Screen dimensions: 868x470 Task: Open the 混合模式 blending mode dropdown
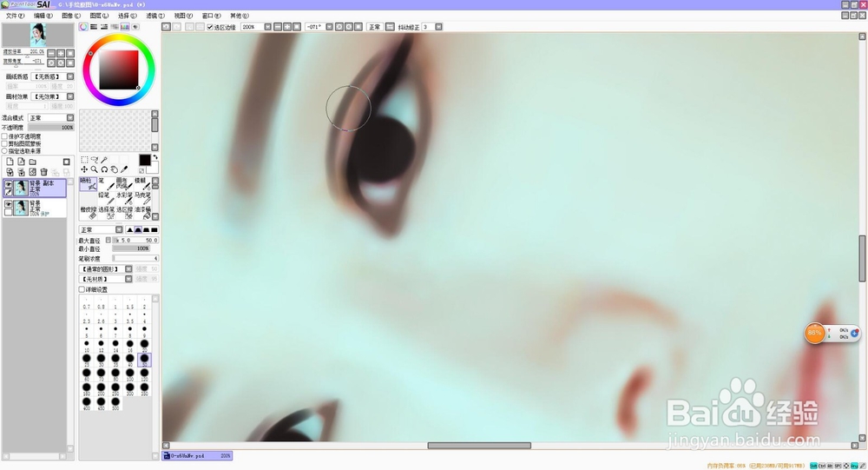tap(70, 117)
